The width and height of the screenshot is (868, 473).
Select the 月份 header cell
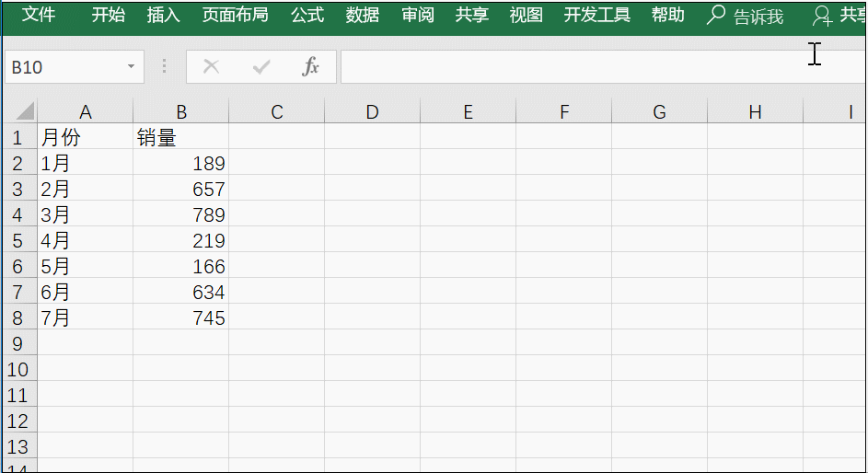coord(86,136)
